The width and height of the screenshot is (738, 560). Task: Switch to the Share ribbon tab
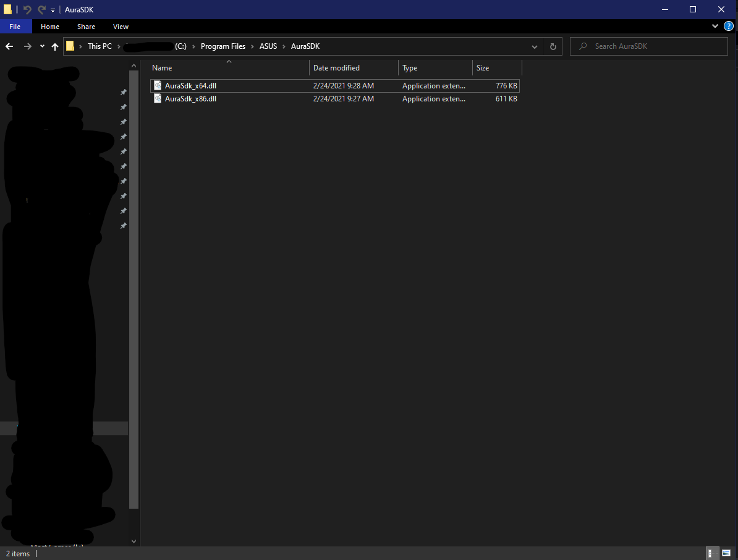coord(86,27)
